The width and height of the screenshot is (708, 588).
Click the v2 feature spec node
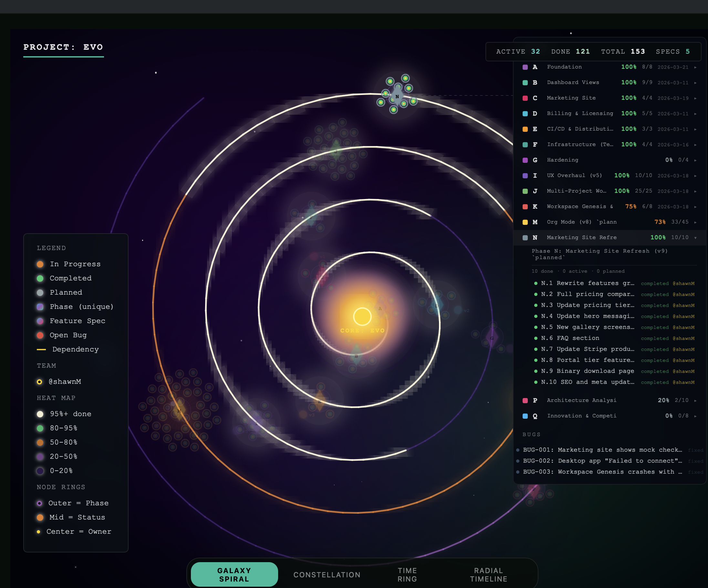(458, 310)
